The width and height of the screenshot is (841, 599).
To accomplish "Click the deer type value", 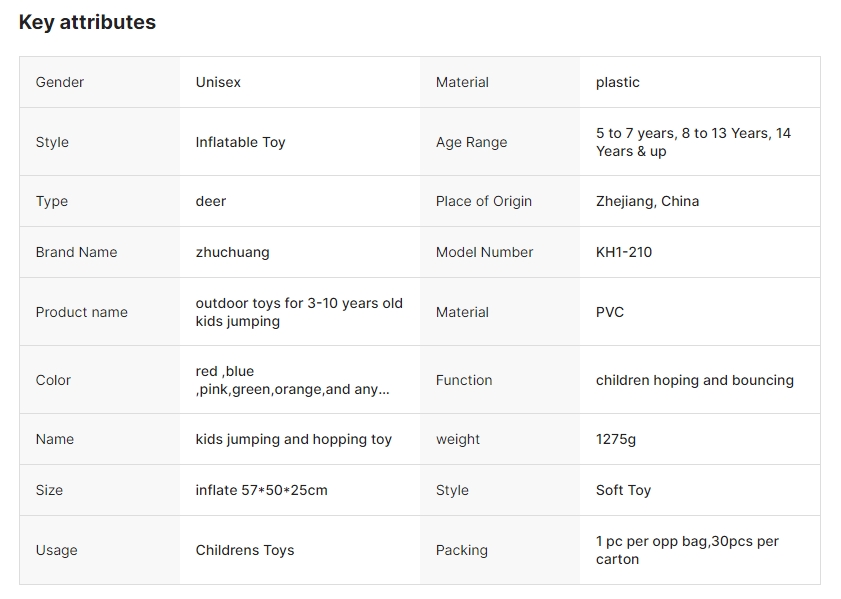I will 210,201.
